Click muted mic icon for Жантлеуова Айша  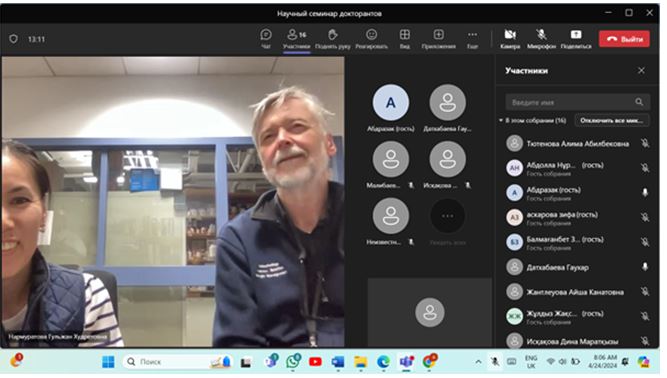click(x=645, y=291)
